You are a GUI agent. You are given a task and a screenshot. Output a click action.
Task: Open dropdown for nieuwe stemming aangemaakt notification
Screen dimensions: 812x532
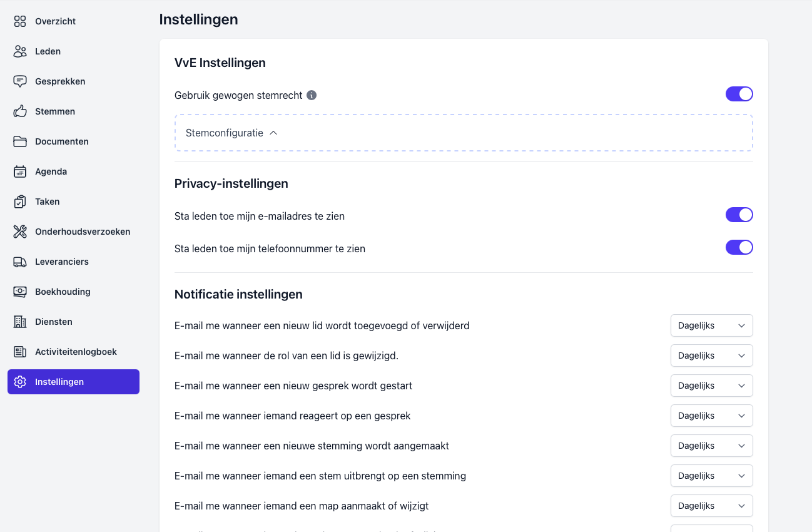pos(711,446)
